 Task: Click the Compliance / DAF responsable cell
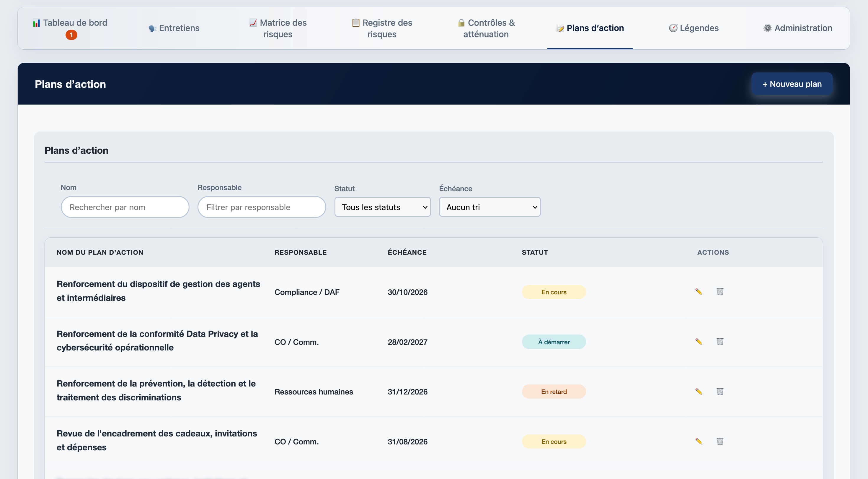(307, 292)
